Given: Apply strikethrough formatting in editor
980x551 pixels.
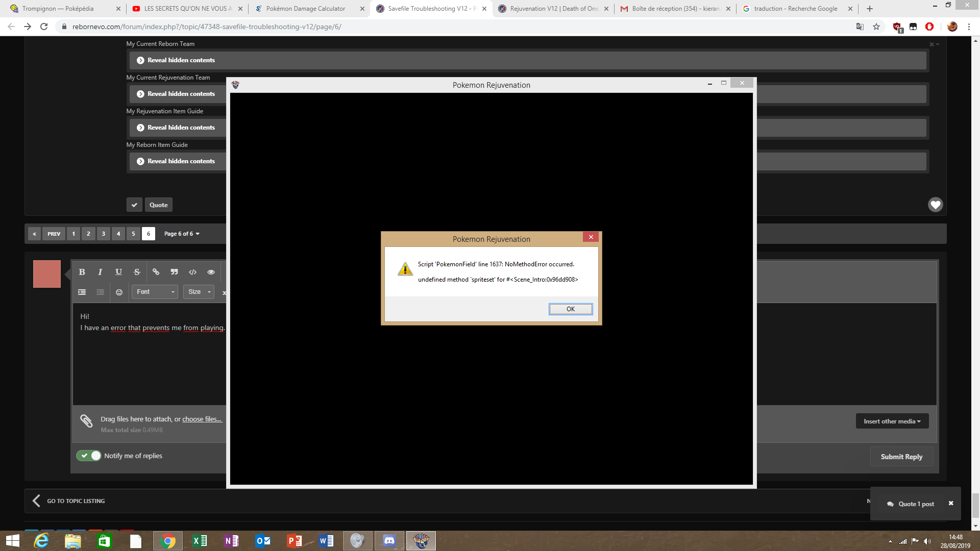Looking at the screenshot, I should tap(137, 272).
